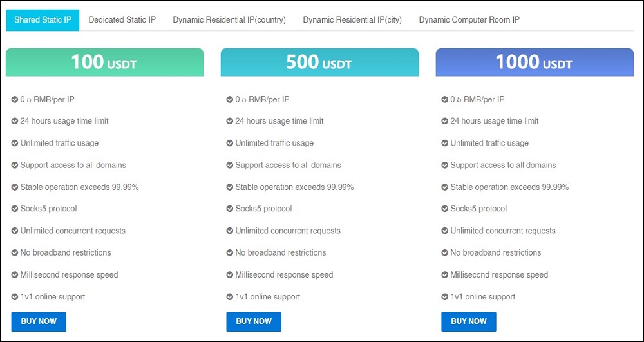Open the Dynamic Residential IP(country) tab
Image resolution: width=644 pixels, height=342 pixels.
(229, 20)
